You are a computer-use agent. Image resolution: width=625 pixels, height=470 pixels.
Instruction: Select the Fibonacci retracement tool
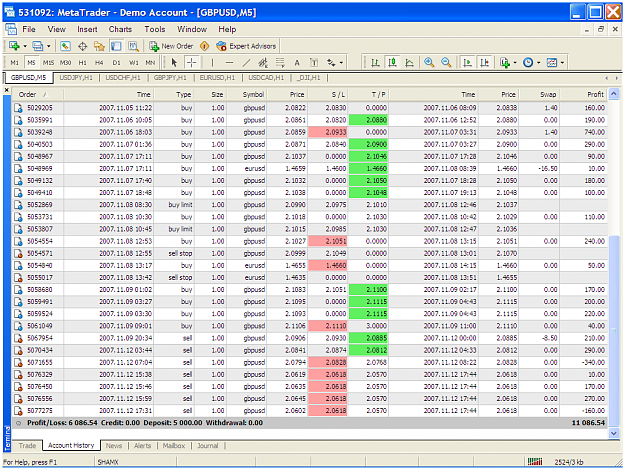tap(280, 63)
